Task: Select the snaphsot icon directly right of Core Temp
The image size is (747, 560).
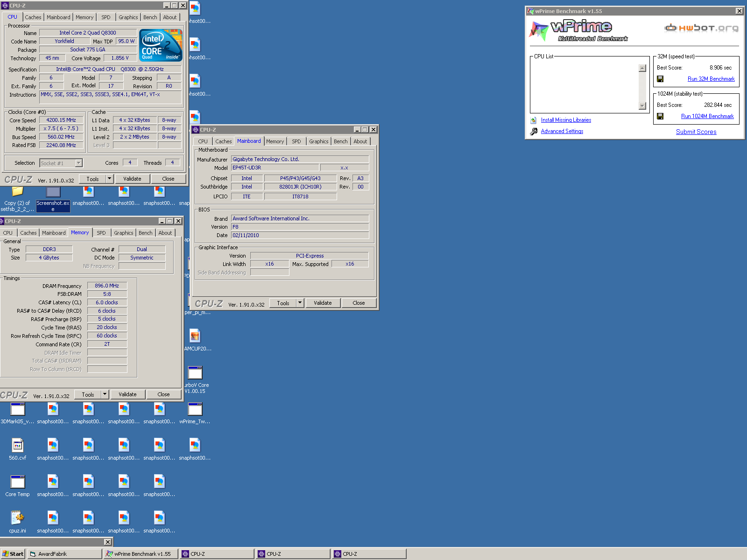Action: click(x=53, y=482)
